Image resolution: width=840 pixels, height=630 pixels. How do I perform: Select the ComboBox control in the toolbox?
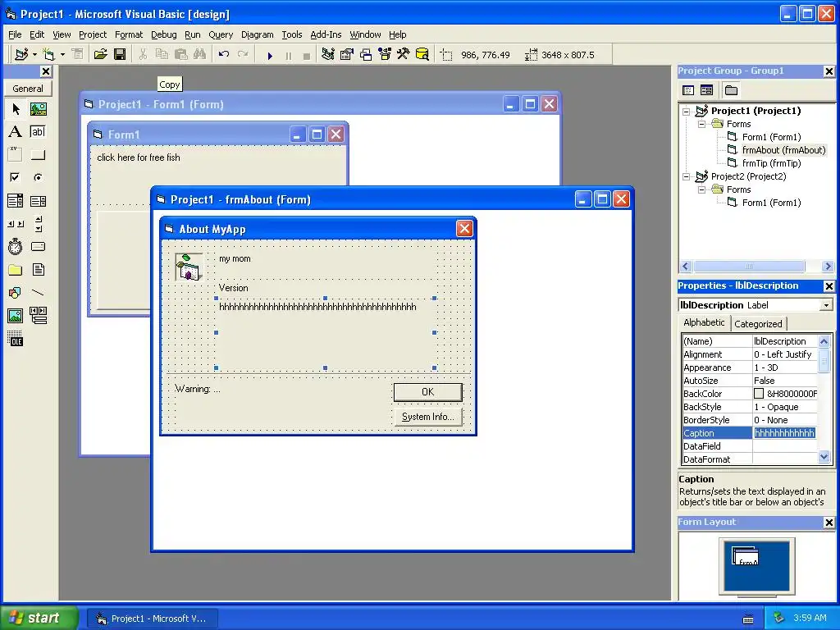(16, 201)
